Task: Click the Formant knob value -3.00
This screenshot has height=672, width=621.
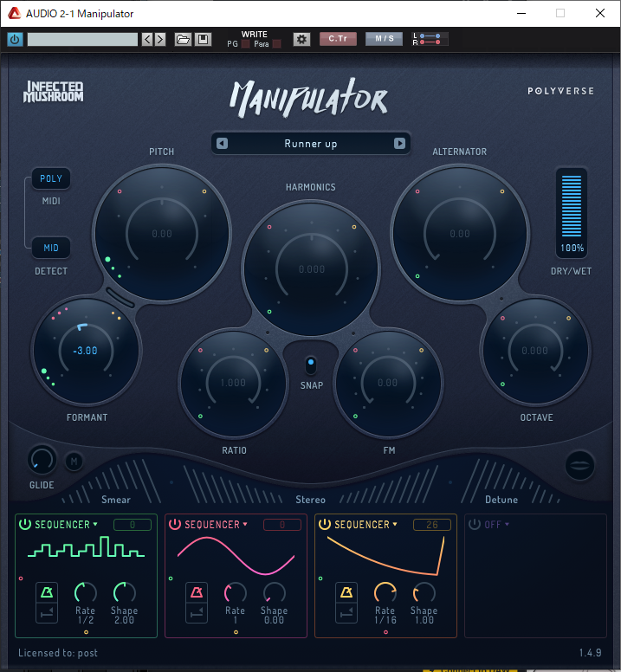Action: pos(85,351)
